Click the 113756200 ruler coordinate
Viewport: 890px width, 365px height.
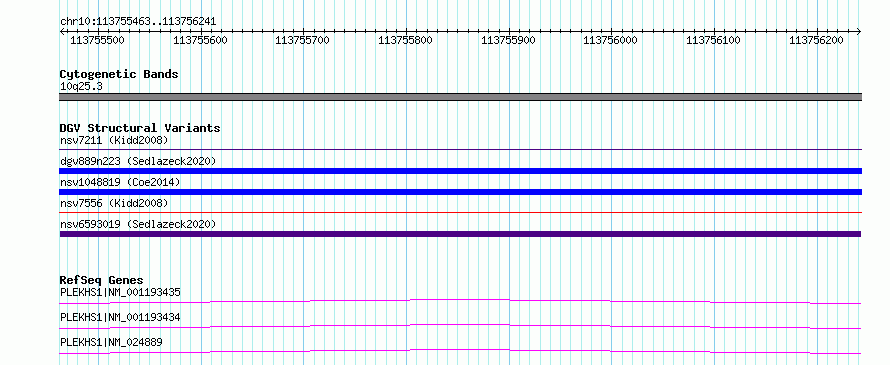(816, 40)
